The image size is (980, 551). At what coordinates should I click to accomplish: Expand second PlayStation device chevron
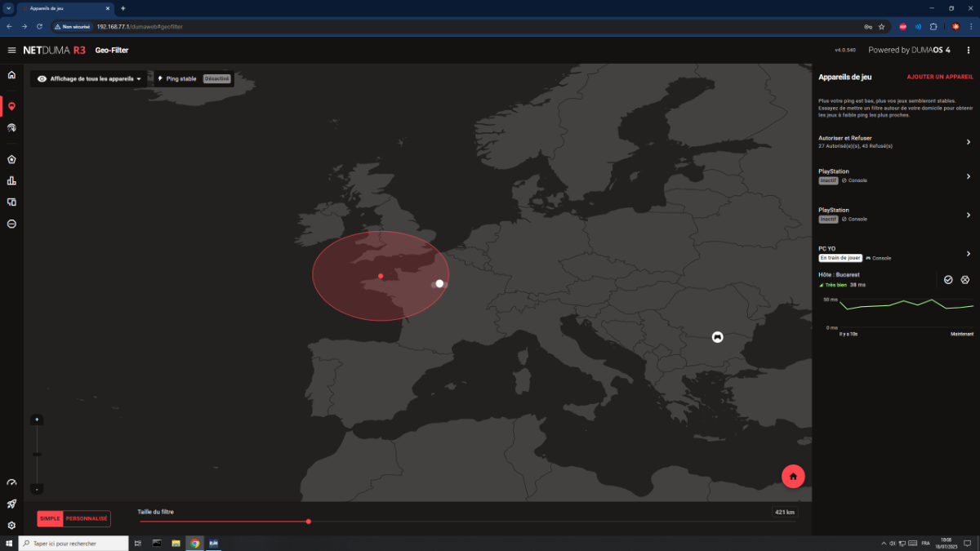coord(969,215)
